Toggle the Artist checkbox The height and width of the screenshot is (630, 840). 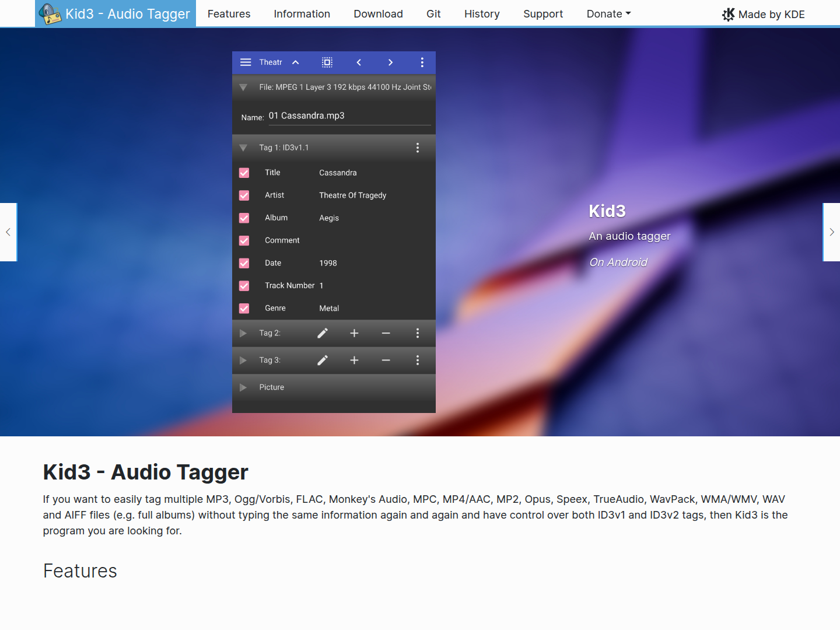pyautogui.click(x=244, y=195)
